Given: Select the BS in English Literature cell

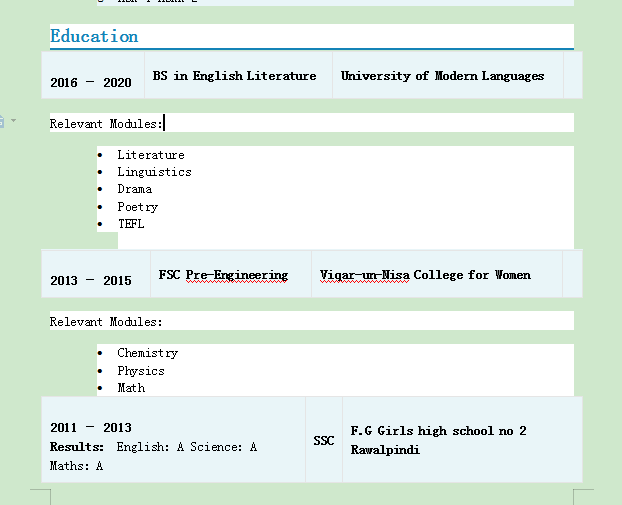Looking at the screenshot, I should pyautogui.click(x=234, y=76).
